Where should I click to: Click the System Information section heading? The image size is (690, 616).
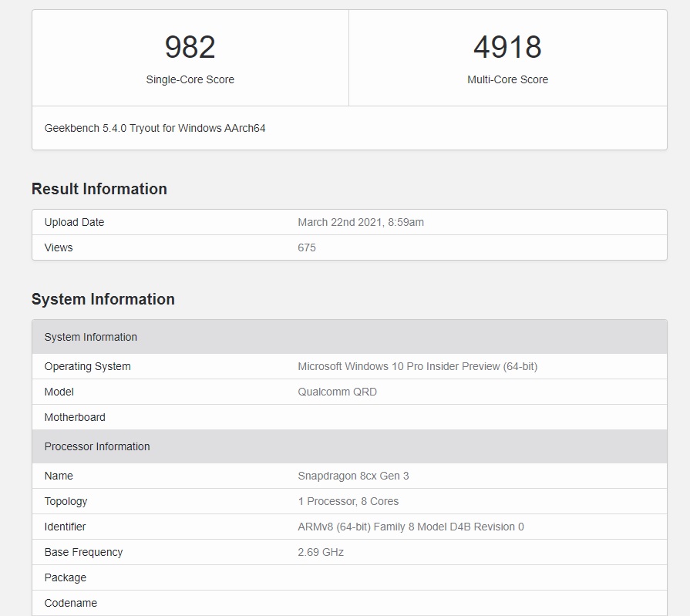coord(103,299)
